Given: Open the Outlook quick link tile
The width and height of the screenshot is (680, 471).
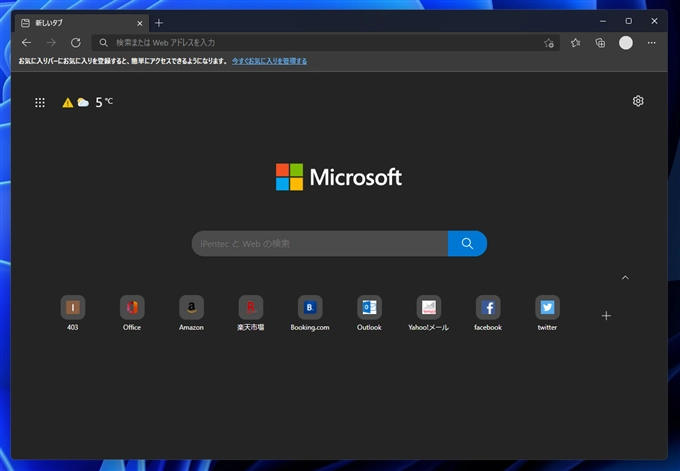Looking at the screenshot, I should (369, 307).
